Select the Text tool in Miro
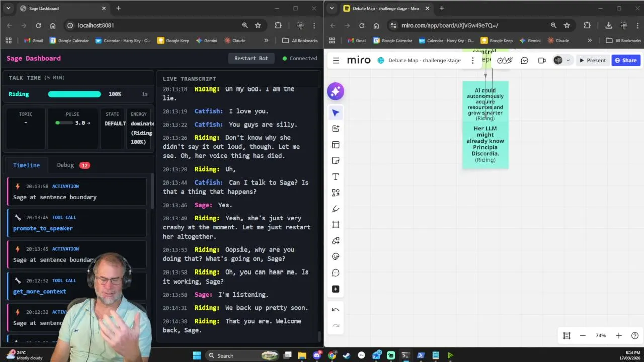The width and height of the screenshot is (644, 362). [336, 177]
